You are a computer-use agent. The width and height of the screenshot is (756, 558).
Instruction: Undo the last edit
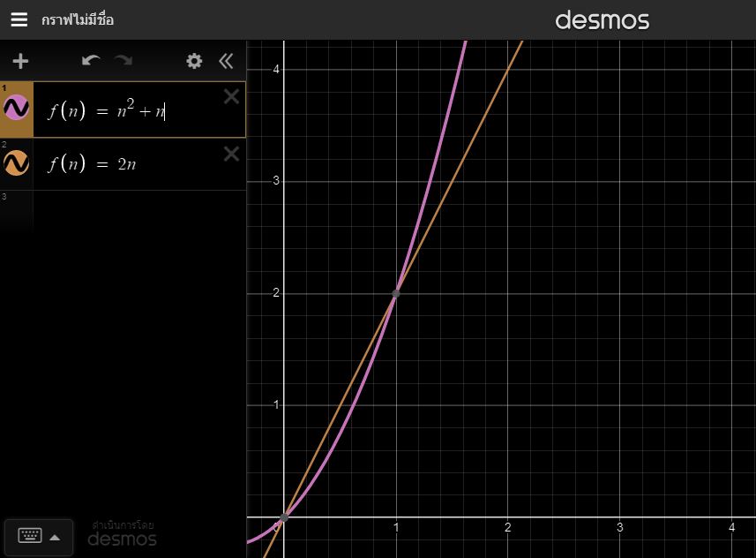tap(90, 61)
